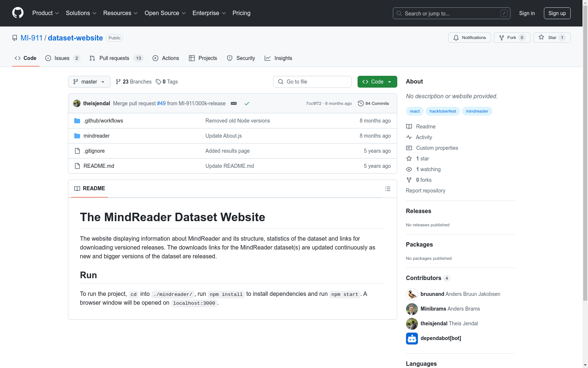This screenshot has width=588, height=368.
Task: Click the tag icon next to 0 Tags
Action: pyautogui.click(x=158, y=82)
